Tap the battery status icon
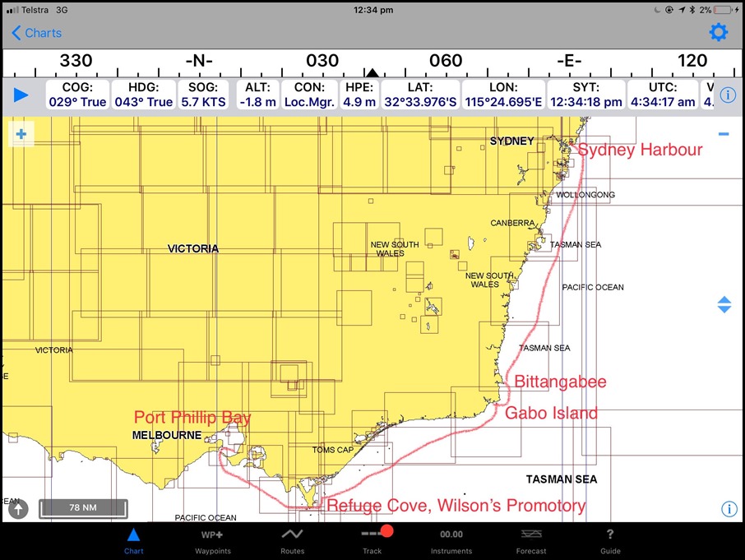The image size is (745, 560). point(724,10)
